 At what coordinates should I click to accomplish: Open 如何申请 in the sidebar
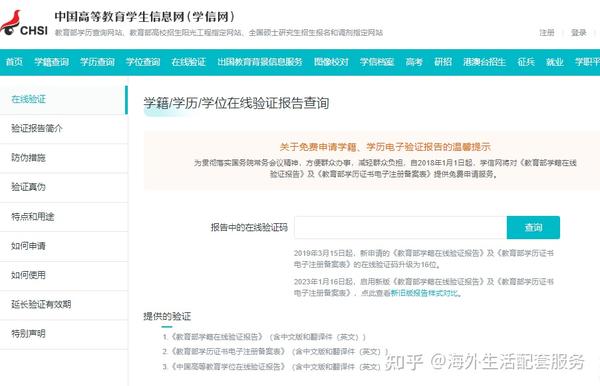[64, 246]
